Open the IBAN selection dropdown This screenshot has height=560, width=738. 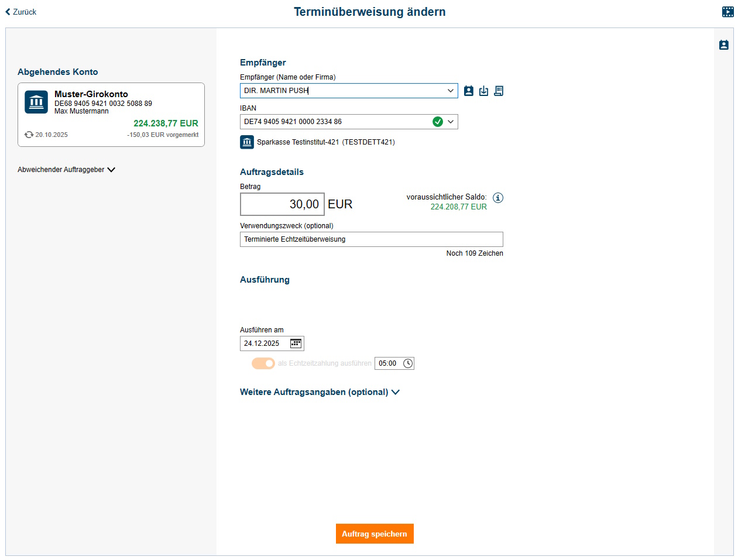point(451,121)
